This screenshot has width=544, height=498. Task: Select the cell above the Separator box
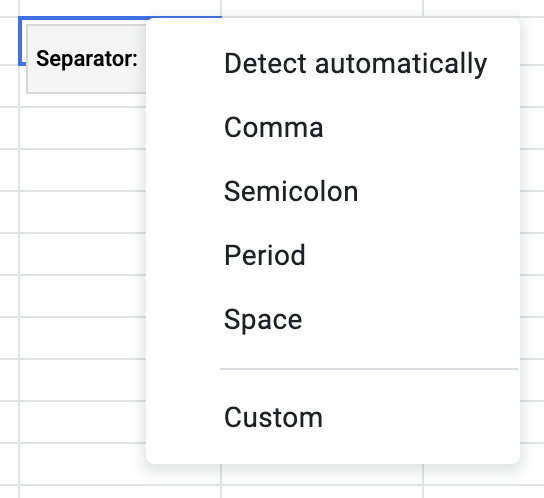click(x=120, y=8)
